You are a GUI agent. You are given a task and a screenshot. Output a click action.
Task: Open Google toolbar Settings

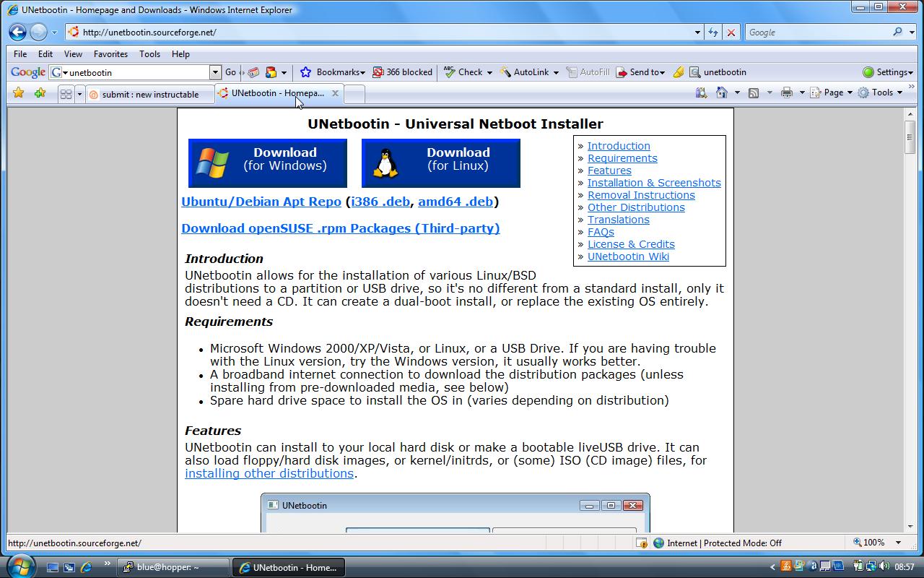(x=888, y=72)
